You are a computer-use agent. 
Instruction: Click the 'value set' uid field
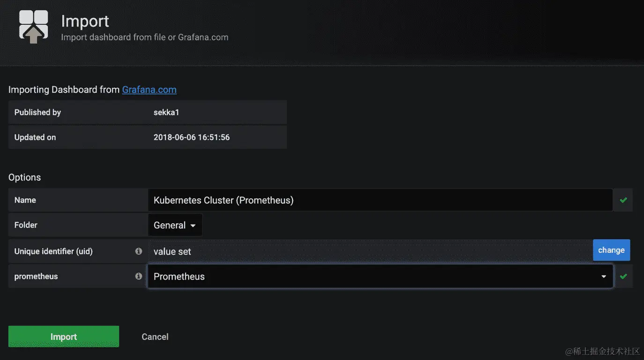tap(370, 251)
